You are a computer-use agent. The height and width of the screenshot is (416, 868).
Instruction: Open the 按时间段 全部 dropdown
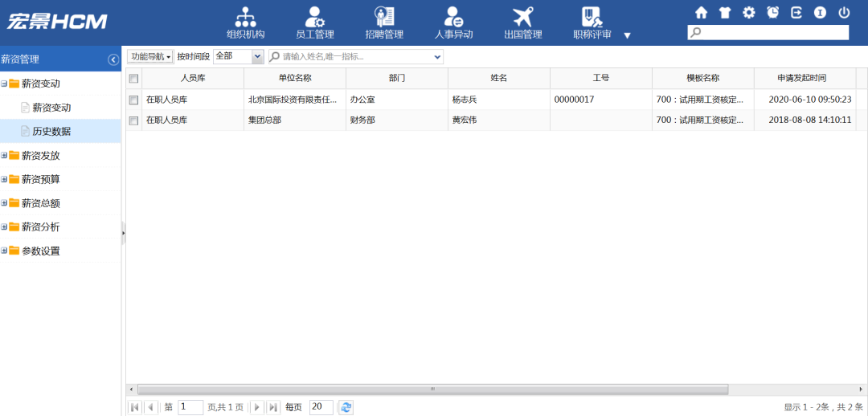click(x=257, y=57)
